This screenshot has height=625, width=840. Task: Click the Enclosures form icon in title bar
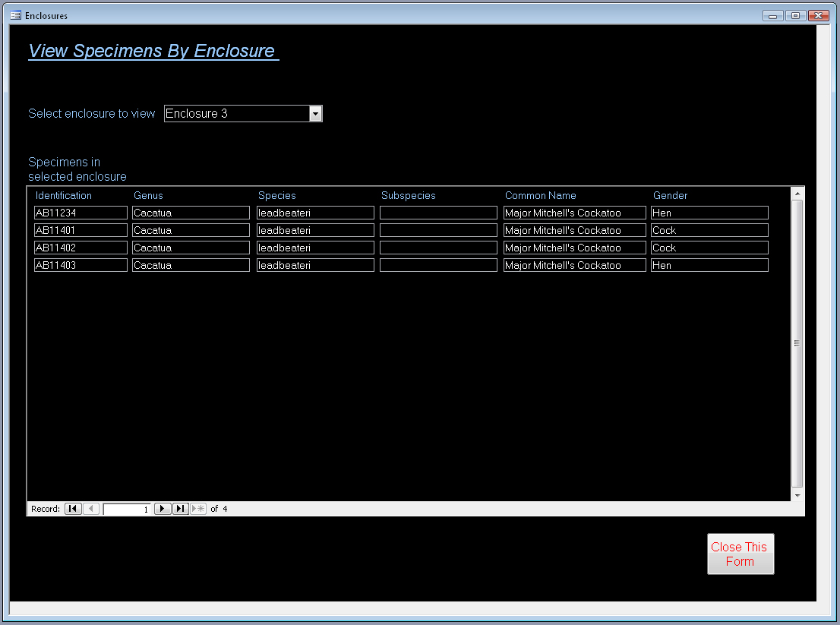point(15,15)
